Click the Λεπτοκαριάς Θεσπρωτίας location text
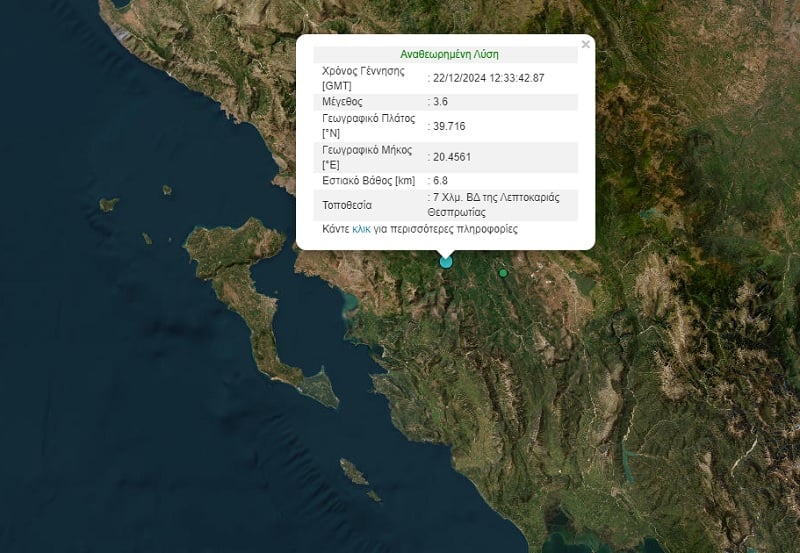This screenshot has height=553, width=800. [493, 205]
